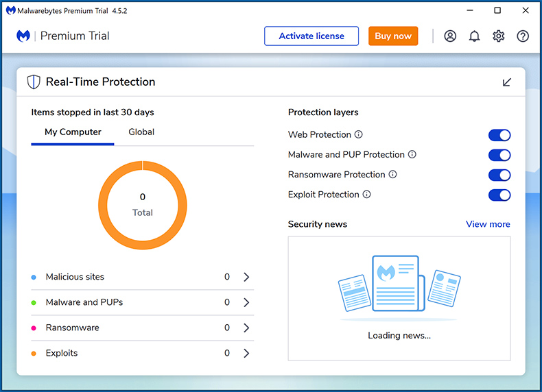This screenshot has width=542, height=392.
Task: Open the help question mark icon
Action: pyautogui.click(x=523, y=36)
